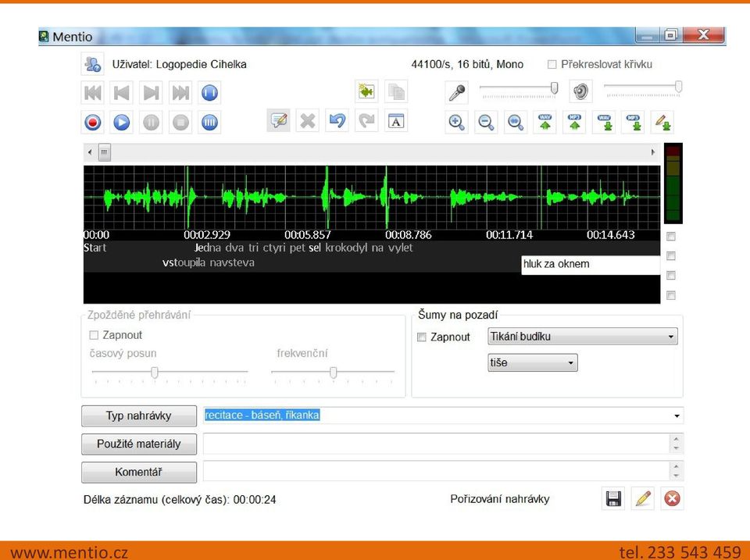The image size is (750, 560).
Task: Reset the waveform zoom to fit
Action: tap(515, 122)
